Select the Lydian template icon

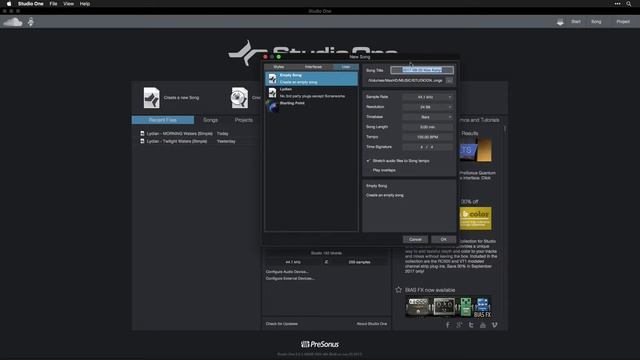pyautogui.click(x=272, y=93)
